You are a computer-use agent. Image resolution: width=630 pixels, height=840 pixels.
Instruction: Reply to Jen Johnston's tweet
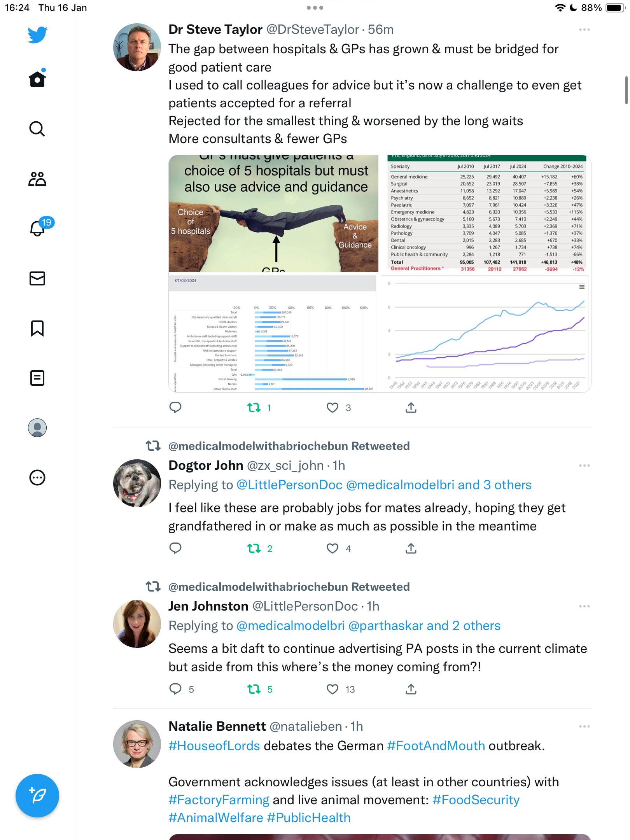pyautogui.click(x=175, y=689)
